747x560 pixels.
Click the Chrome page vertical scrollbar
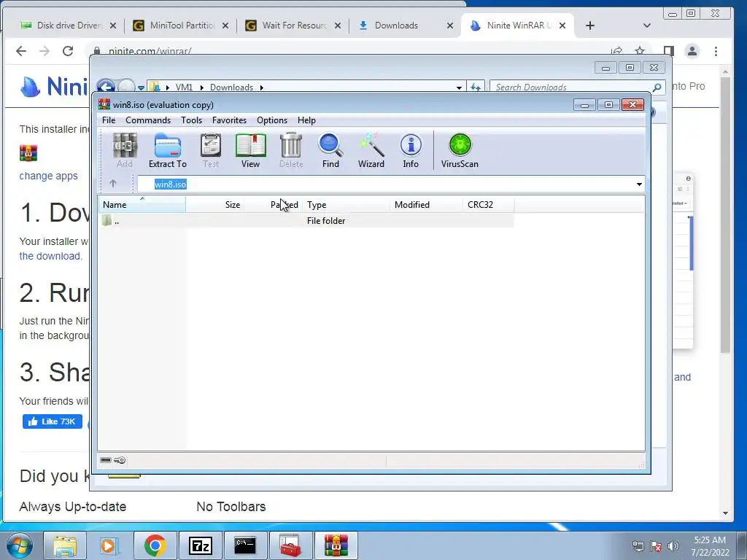[x=725, y=214]
